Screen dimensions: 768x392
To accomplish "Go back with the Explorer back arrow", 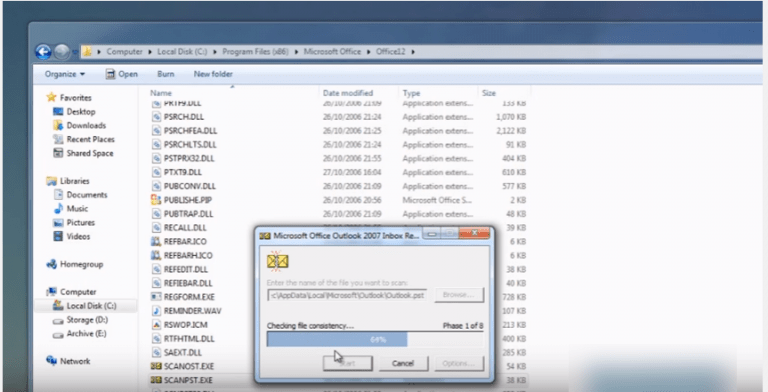I will (43, 51).
